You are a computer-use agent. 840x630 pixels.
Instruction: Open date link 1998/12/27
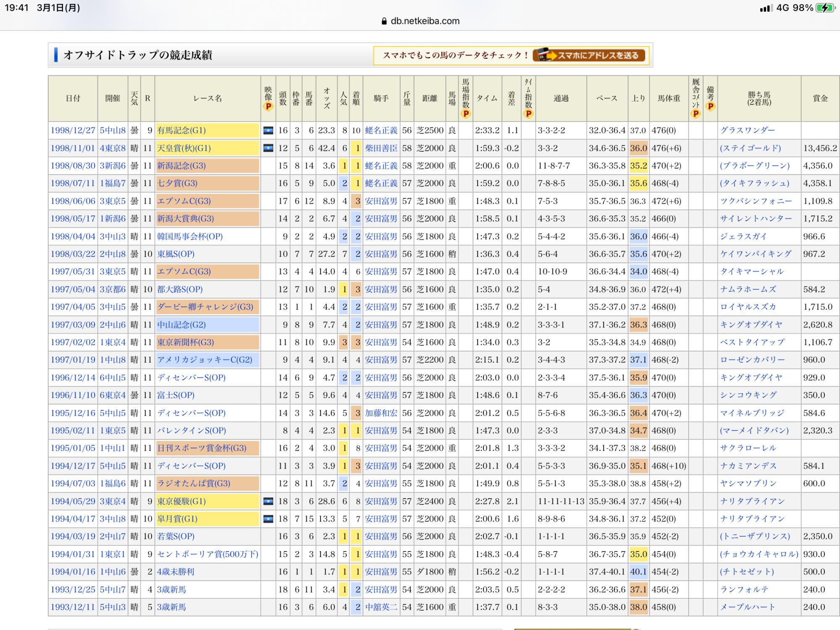[x=73, y=131]
